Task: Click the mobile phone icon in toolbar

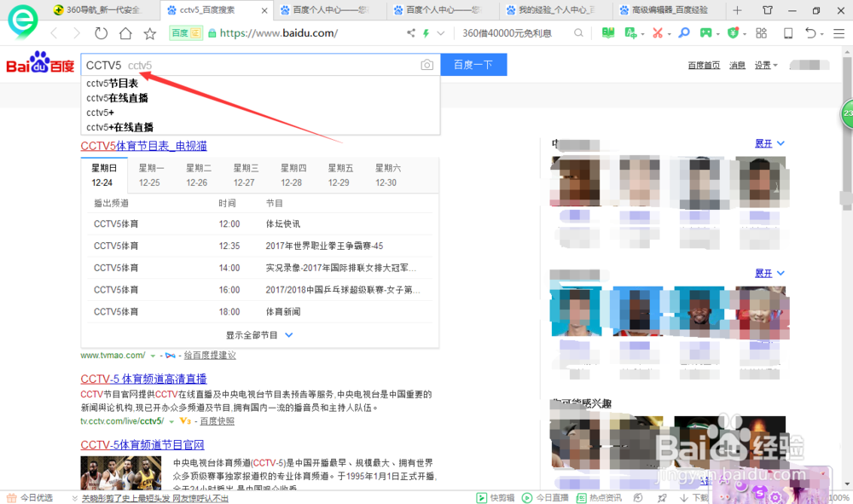Action: [x=787, y=33]
